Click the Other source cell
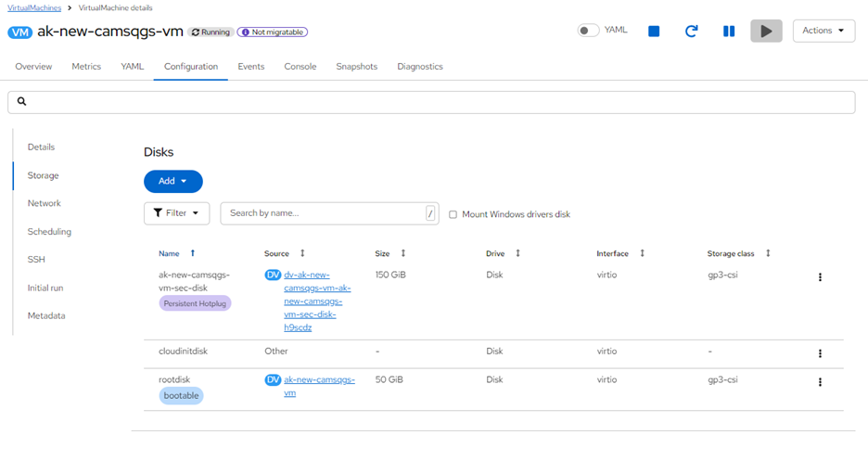 click(276, 351)
